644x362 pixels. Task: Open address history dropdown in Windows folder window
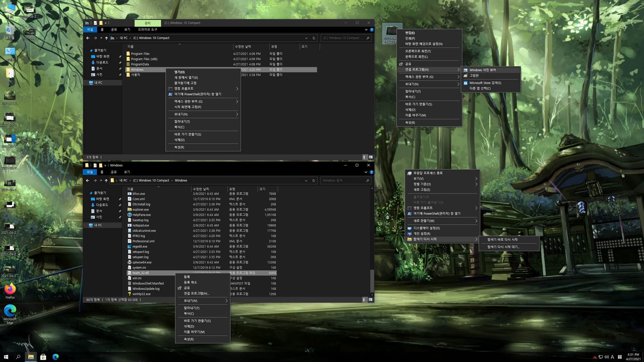306,181
